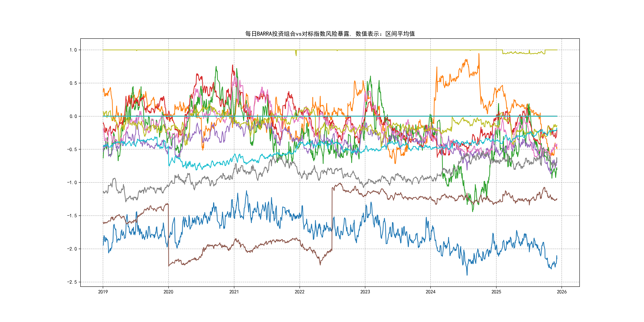This screenshot has width=644, height=322.
Task: Click the -1.0 y-axis tick label
Action: click(72, 182)
